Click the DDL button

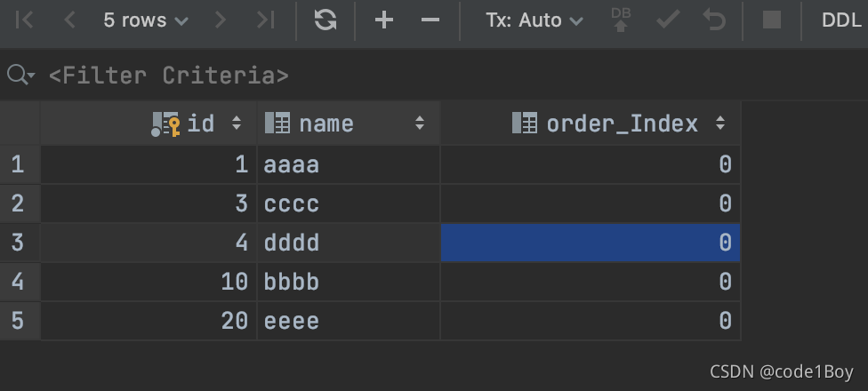(x=841, y=20)
